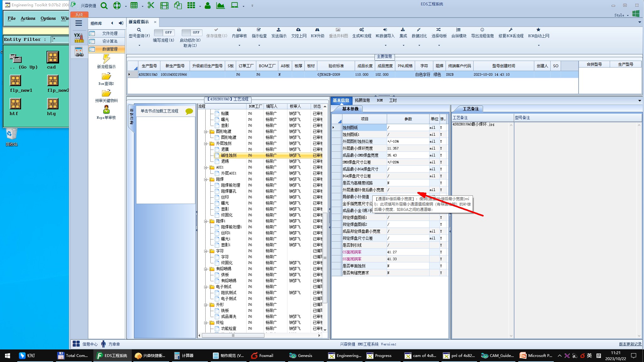
Task: Select 数据管理 in the component library
Action: coord(106,49)
